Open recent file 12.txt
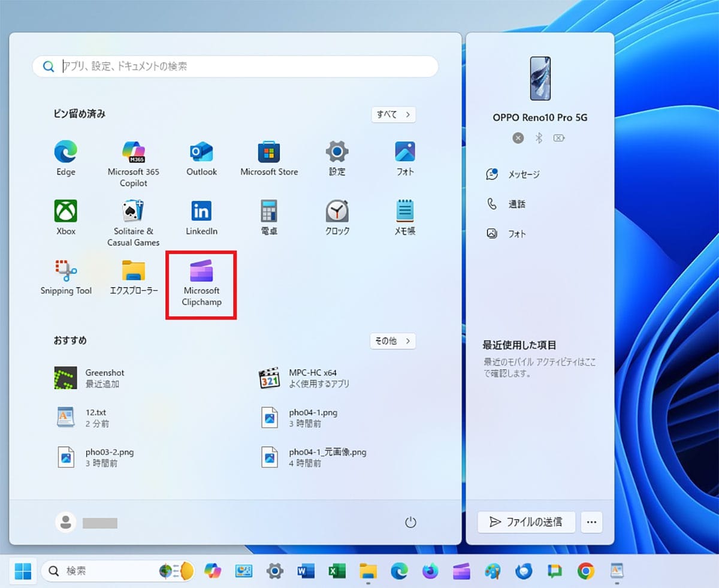The height and width of the screenshot is (588, 719). coord(83,418)
